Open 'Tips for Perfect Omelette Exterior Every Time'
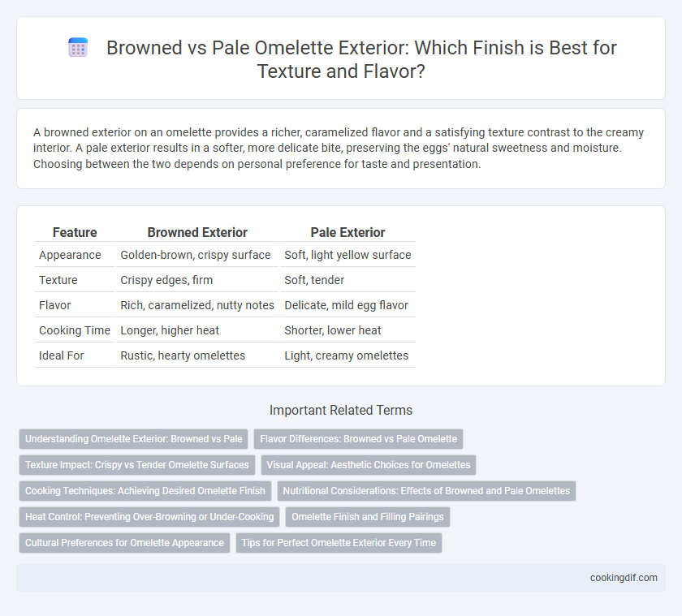 point(339,543)
